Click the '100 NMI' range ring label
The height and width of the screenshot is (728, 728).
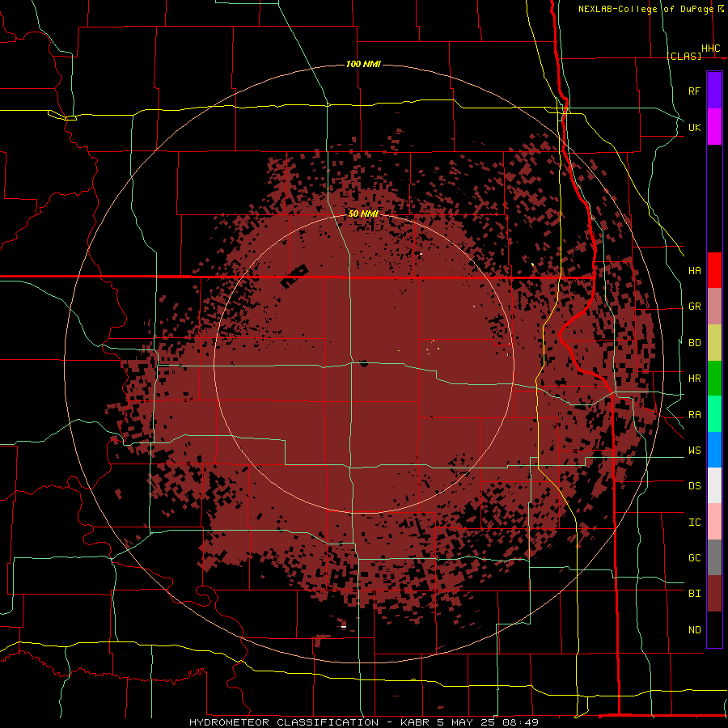pos(363,64)
